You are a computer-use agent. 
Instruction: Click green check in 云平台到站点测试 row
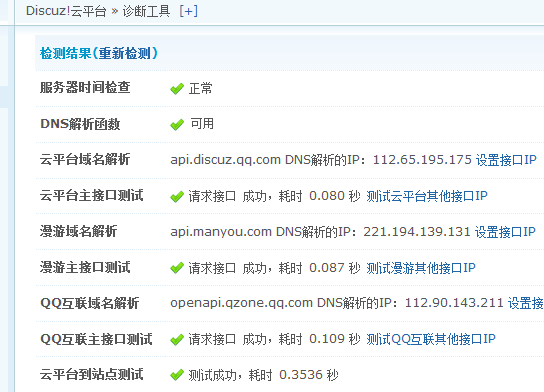click(177, 375)
